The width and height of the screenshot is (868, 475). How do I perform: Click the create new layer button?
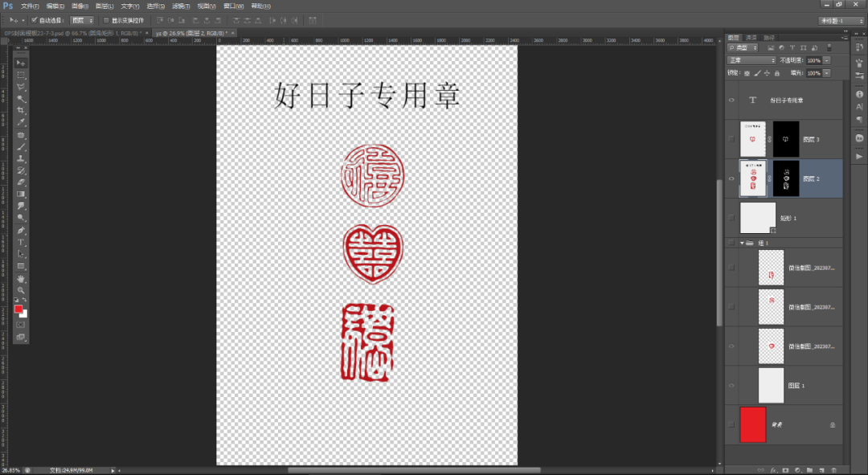(821, 470)
